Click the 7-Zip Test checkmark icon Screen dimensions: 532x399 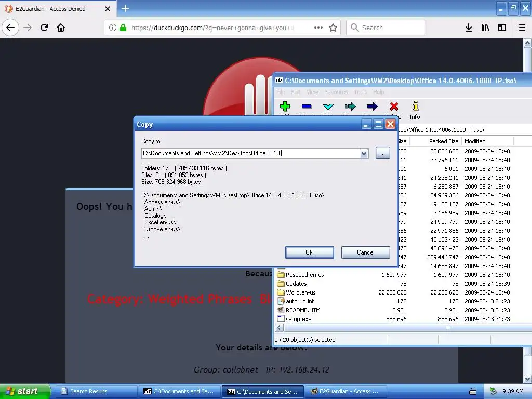[x=328, y=107]
